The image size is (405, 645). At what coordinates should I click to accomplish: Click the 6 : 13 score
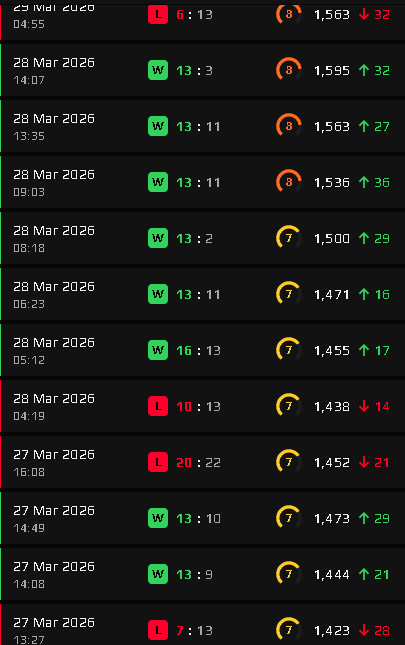click(194, 15)
